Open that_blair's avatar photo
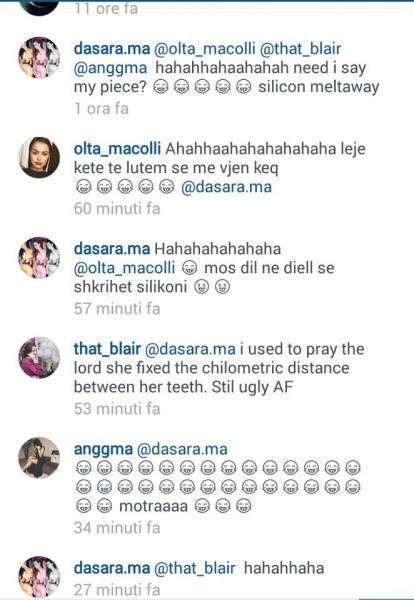 (39, 358)
